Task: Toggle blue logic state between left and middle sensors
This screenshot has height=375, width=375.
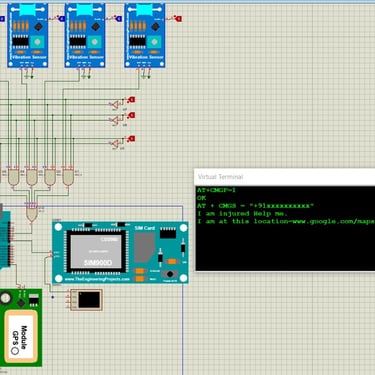Action: [x=62, y=19]
